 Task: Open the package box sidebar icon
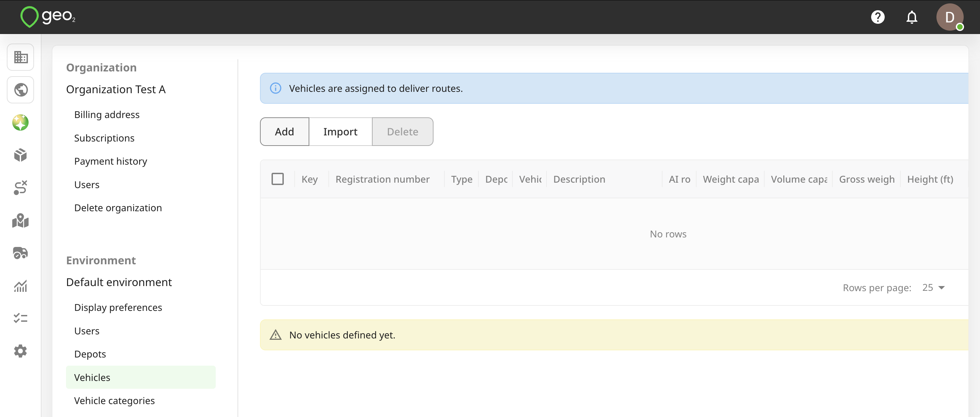click(x=20, y=155)
